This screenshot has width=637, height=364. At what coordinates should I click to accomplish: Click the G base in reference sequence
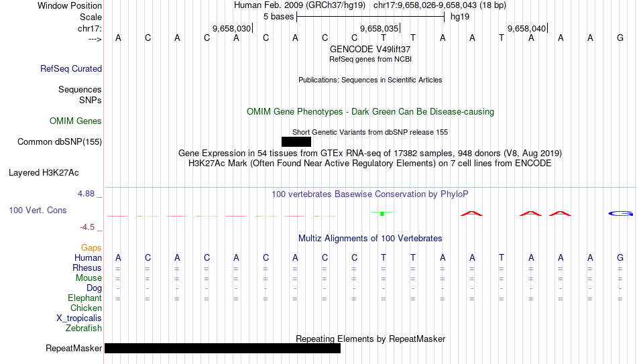click(x=620, y=38)
